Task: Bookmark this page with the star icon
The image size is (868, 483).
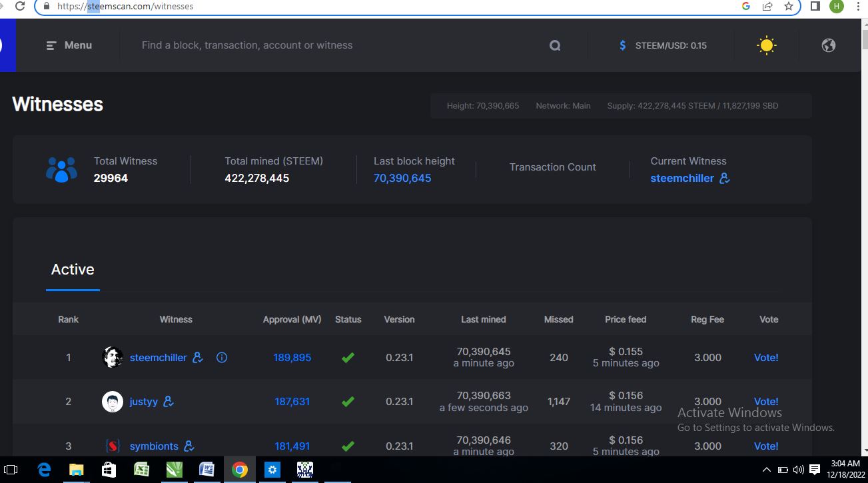Action: [x=789, y=6]
